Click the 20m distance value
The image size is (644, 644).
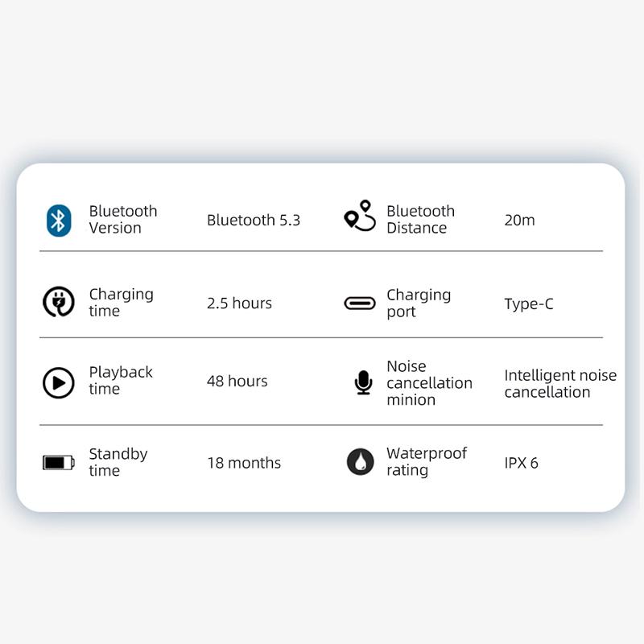click(x=519, y=221)
